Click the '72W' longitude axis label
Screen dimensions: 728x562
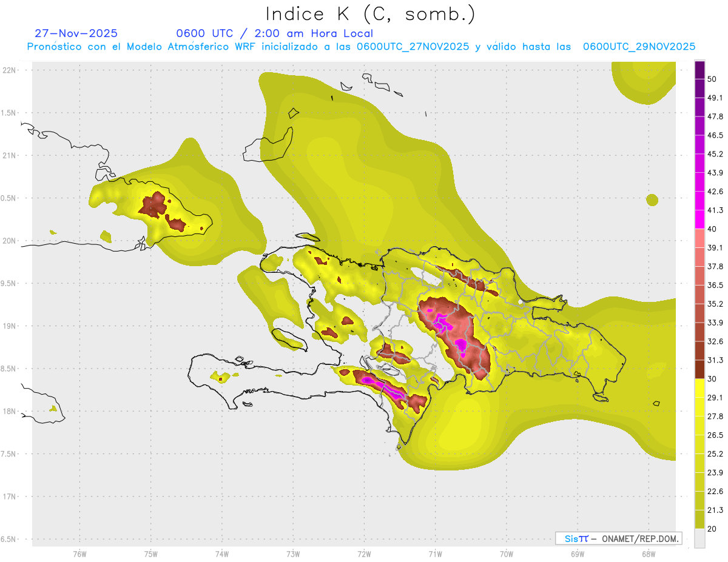(364, 554)
